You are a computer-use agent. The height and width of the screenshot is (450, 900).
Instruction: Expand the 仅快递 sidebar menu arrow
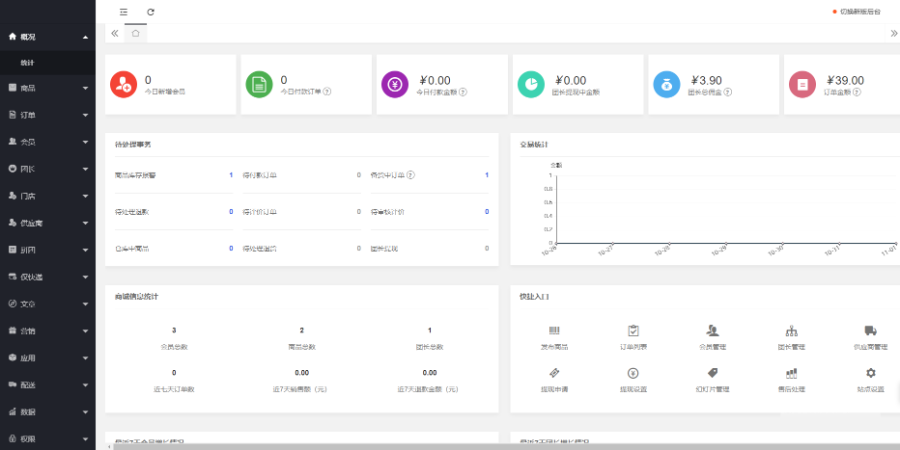pyautogui.click(x=86, y=277)
